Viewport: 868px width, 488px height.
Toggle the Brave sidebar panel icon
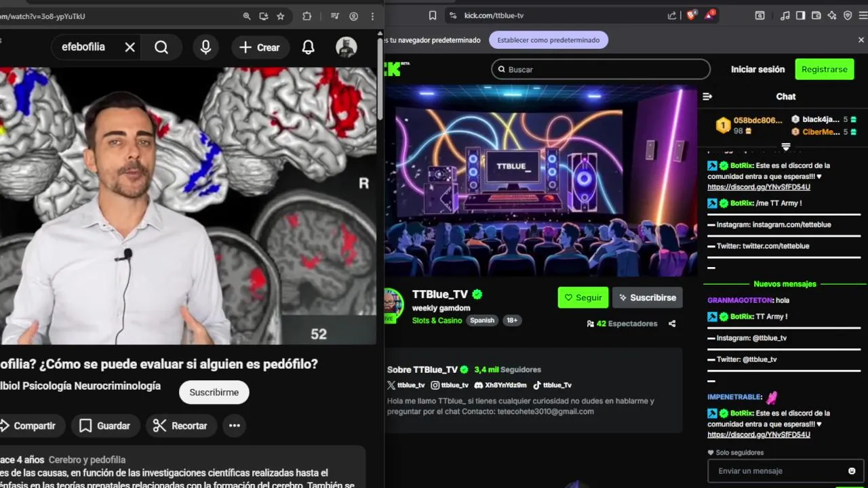tap(801, 16)
